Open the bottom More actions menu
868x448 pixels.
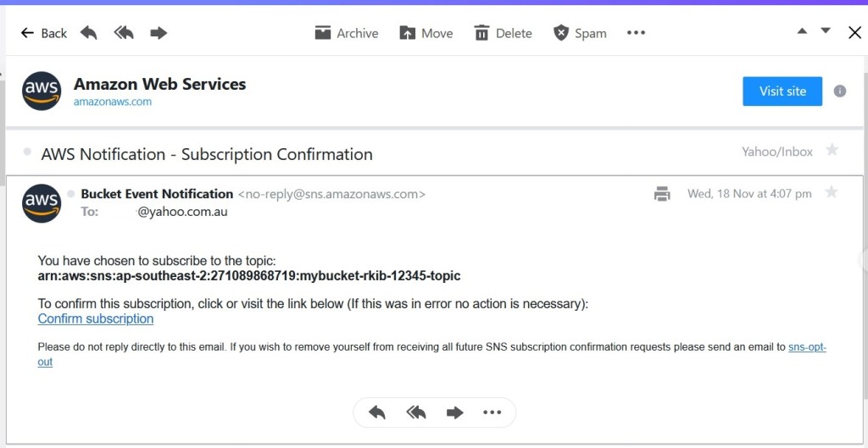point(492,412)
